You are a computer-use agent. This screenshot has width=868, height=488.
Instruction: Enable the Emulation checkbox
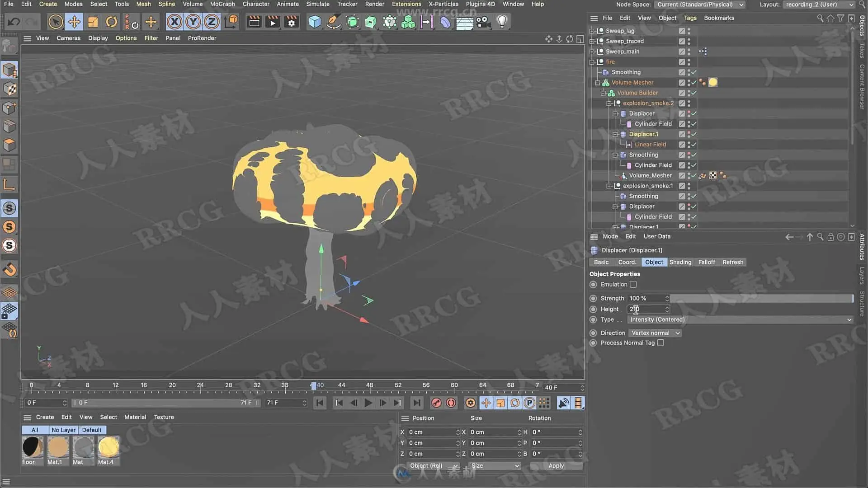click(x=633, y=284)
